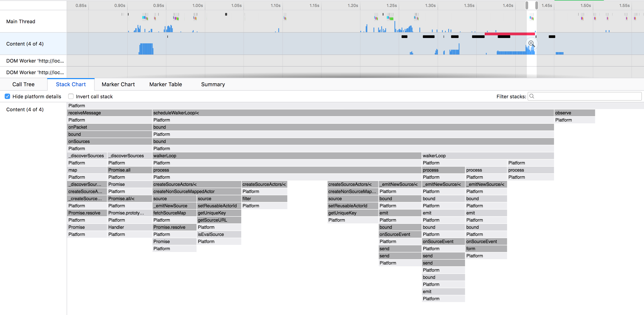Switch to the Call Tree tab
This screenshot has height=315, width=644.
[23, 84]
